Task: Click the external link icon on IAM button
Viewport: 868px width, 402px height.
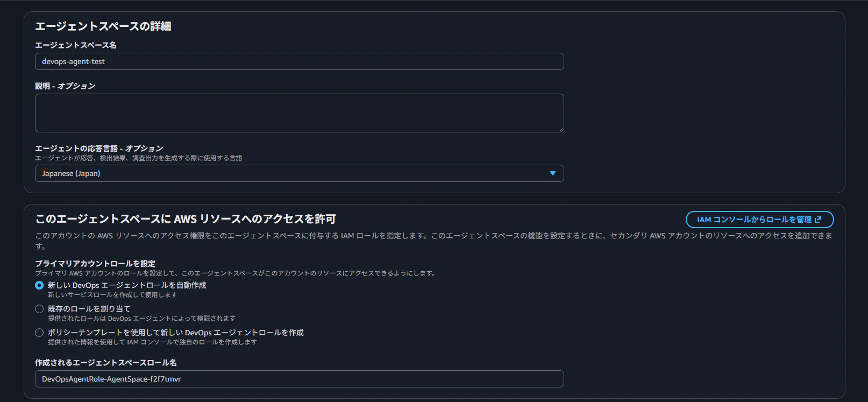Action: (x=818, y=220)
